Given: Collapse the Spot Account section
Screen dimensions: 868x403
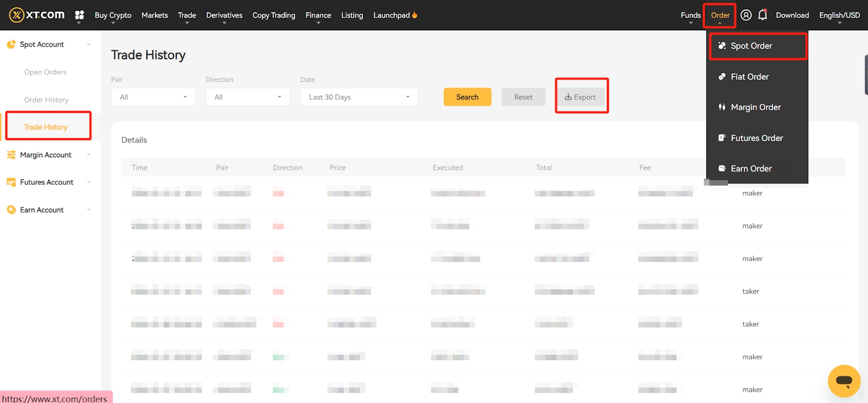Looking at the screenshot, I should (x=88, y=44).
